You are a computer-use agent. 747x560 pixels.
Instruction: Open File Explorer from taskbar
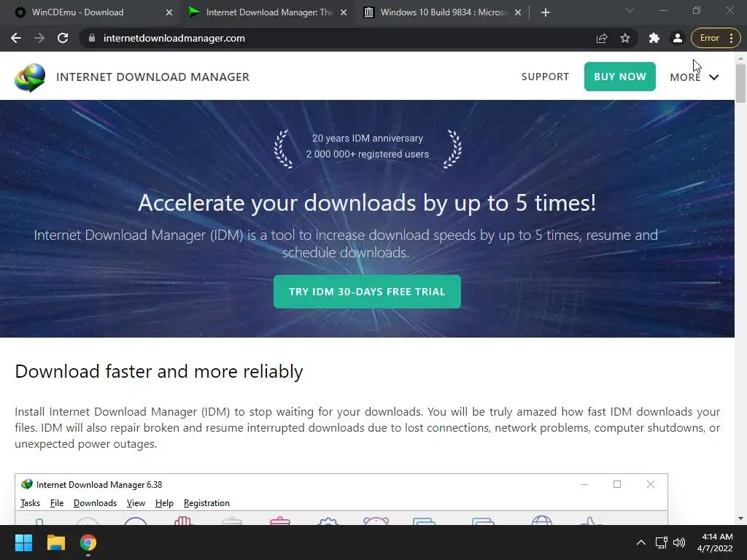click(x=55, y=542)
